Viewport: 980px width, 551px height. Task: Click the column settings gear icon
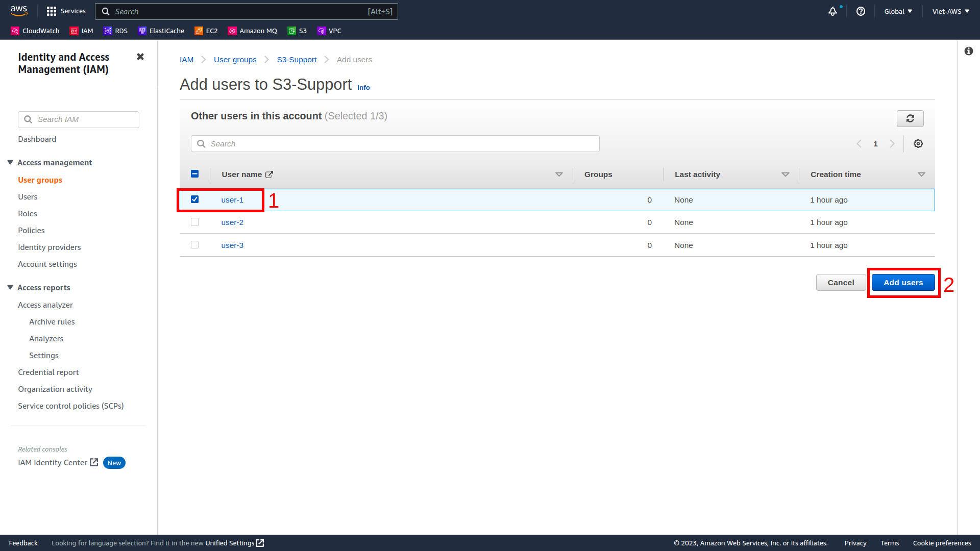918,143
